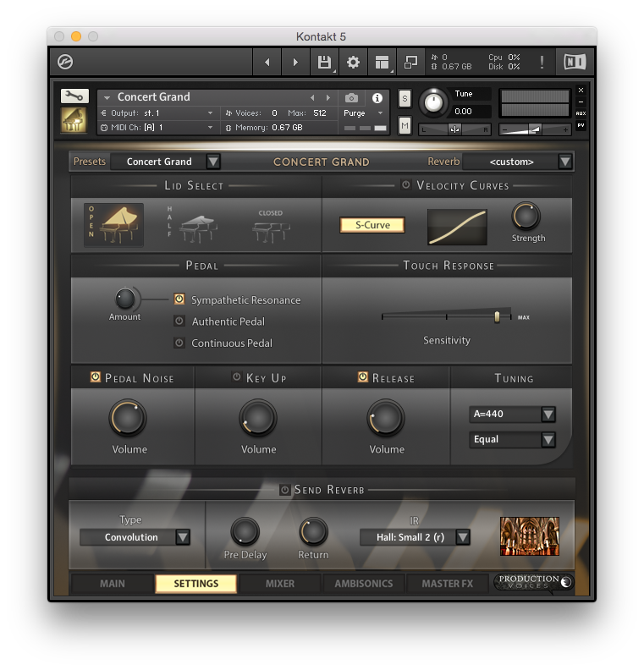Click the Kontakt logo icon
Screen dimensions: 644x670
[x=65, y=62]
